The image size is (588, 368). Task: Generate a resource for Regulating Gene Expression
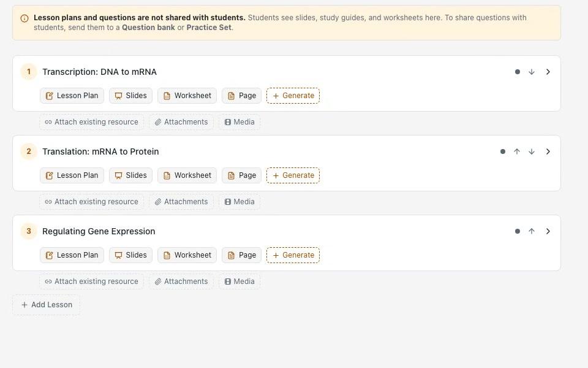pyautogui.click(x=293, y=255)
